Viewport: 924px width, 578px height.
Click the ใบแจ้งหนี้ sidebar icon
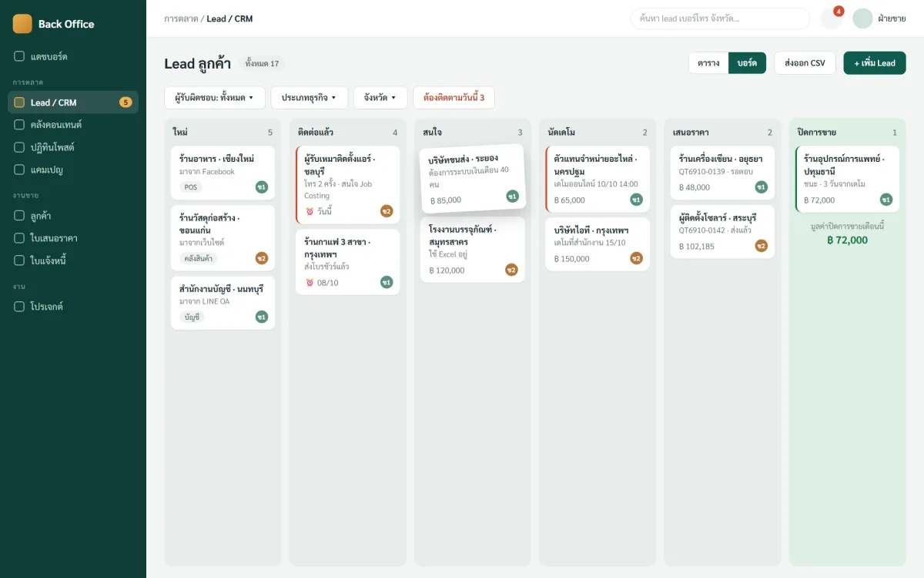pos(19,260)
